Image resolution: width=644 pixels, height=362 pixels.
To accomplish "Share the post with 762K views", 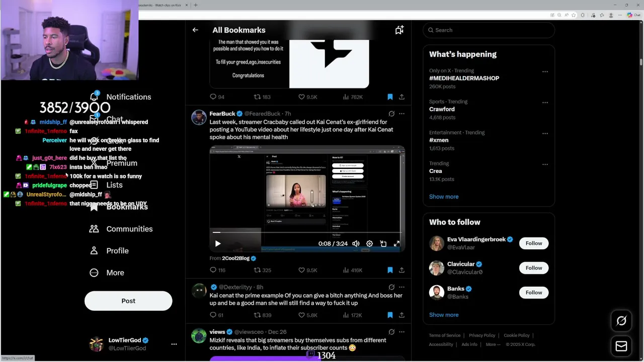I will tap(401, 97).
